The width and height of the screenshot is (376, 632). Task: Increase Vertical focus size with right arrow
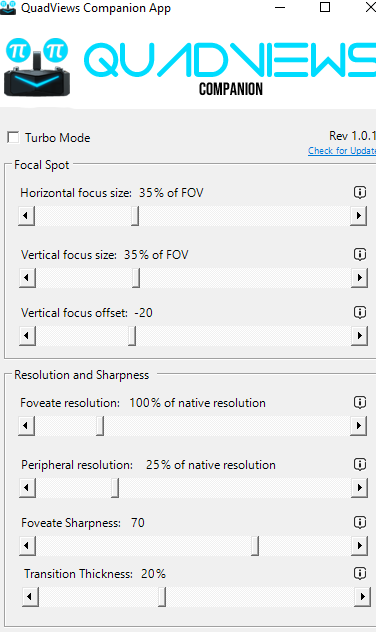[x=359, y=278]
